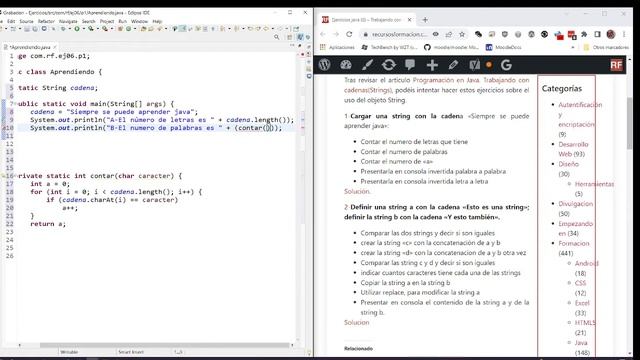
Task: Open a new Chrome tab
Action: (x=425, y=20)
